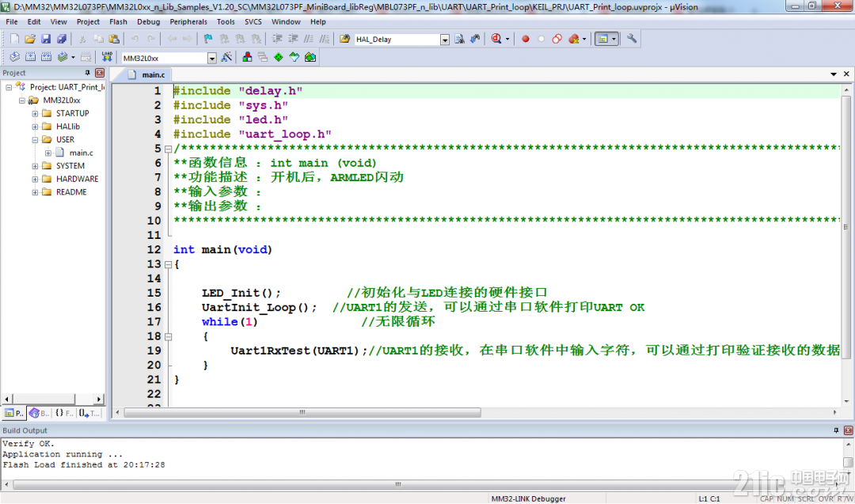Screen dimensions: 855x504
Task: Expand the README folder
Action: click(x=35, y=191)
